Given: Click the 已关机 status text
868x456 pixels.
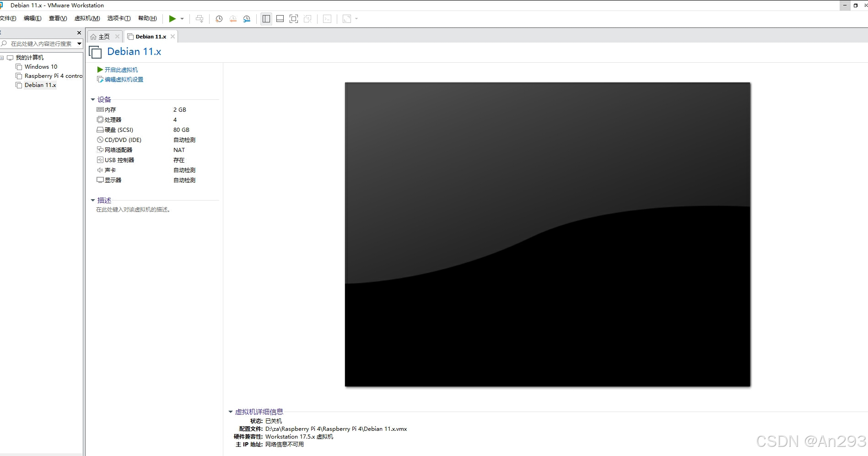Looking at the screenshot, I should [x=274, y=421].
